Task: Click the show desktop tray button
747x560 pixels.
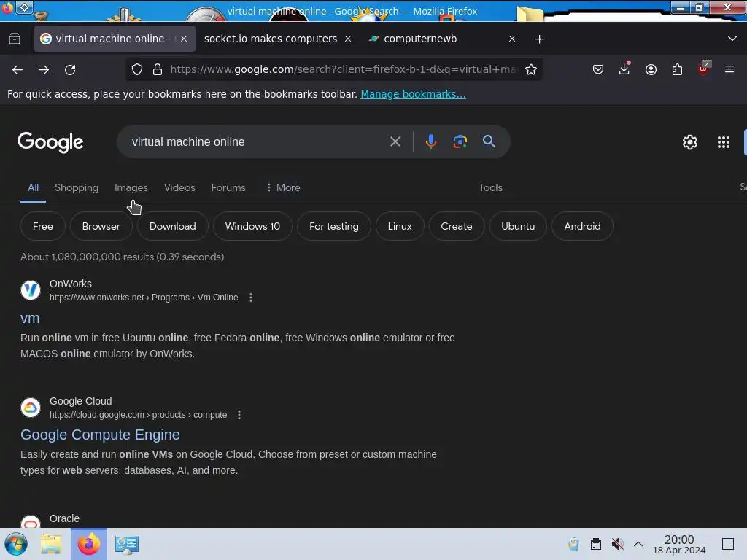Action: (728, 544)
